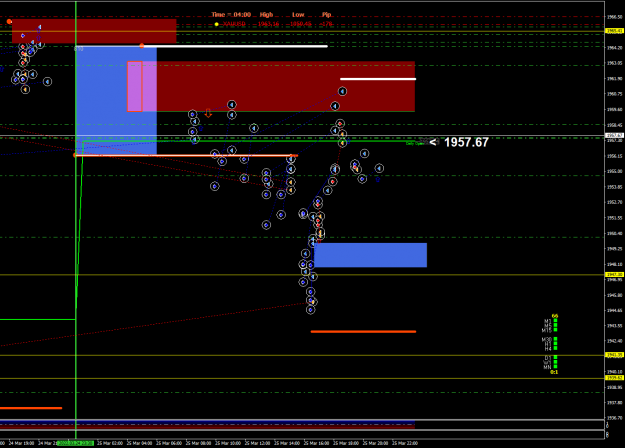Click the yellow 1939.62 price tag

point(614,377)
